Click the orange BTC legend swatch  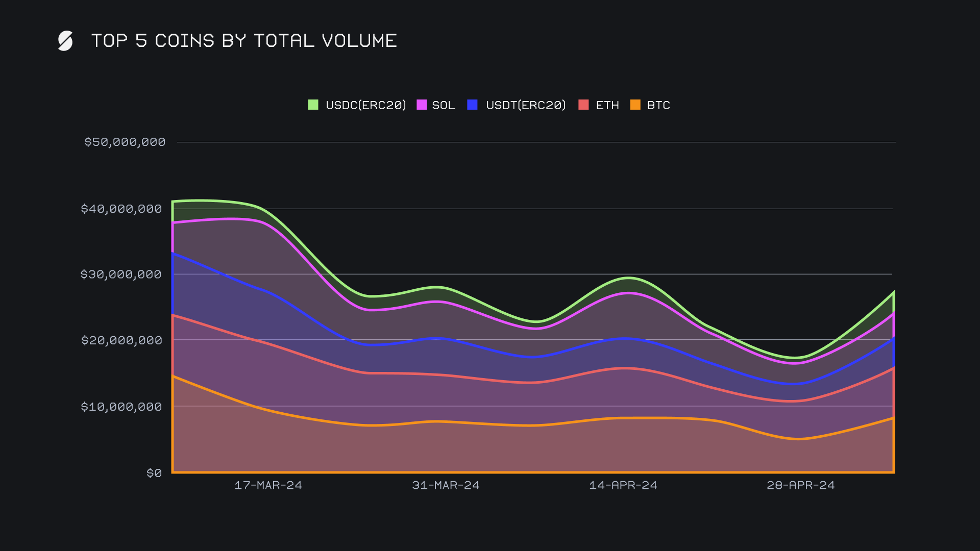pyautogui.click(x=635, y=105)
